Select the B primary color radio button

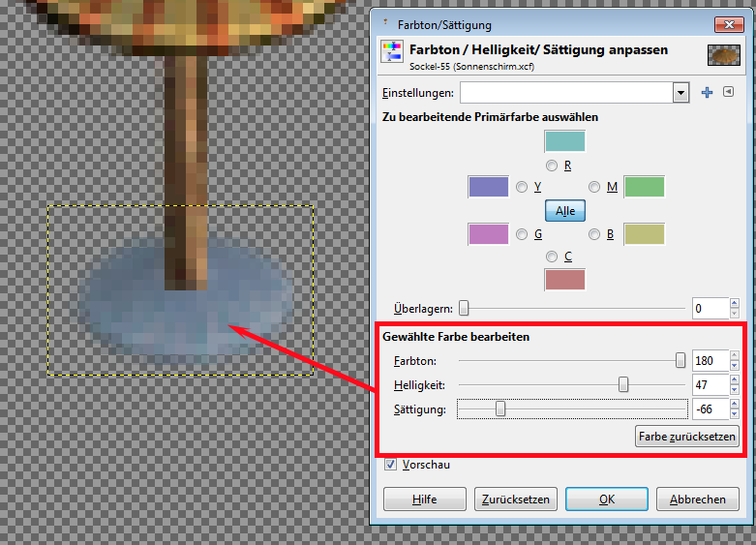point(594,234)
